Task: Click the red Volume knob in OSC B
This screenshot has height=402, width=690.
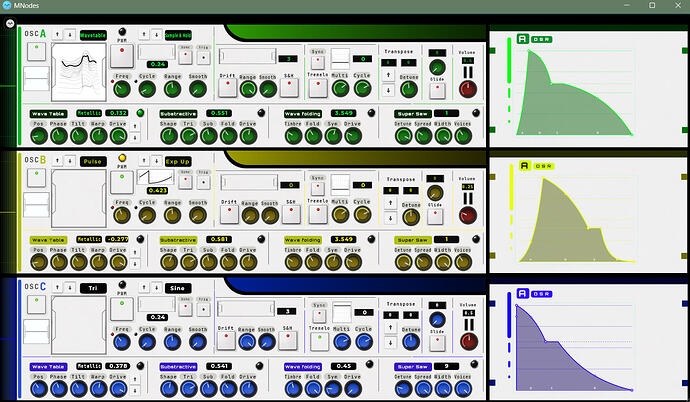Action: 468,216
